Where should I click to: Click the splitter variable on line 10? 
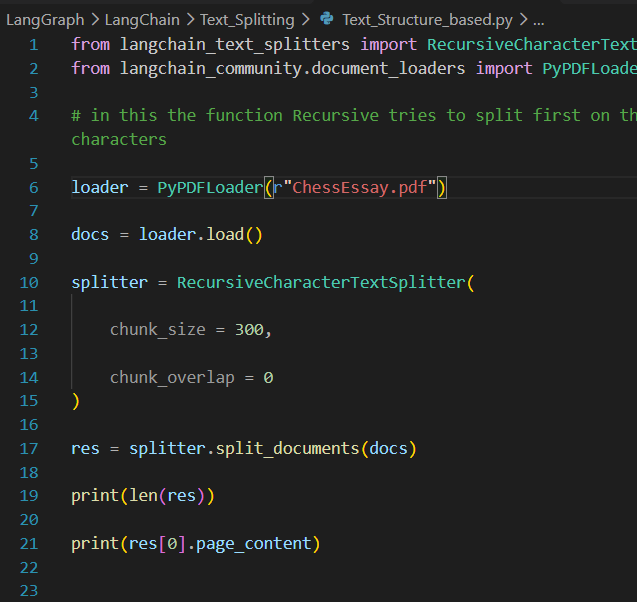pos(109,283)
